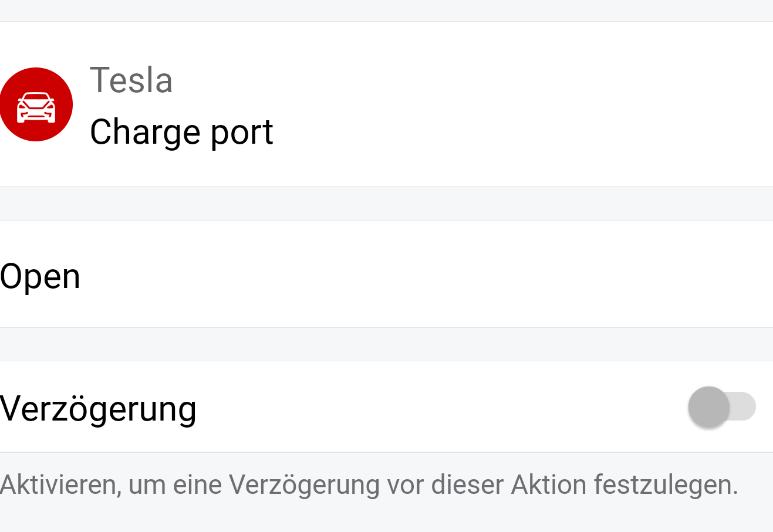The height and width of the screenshot is (532, 773).
Task: Open the Charge port entry
Action: pyautogui.click(x=181, y=131)
